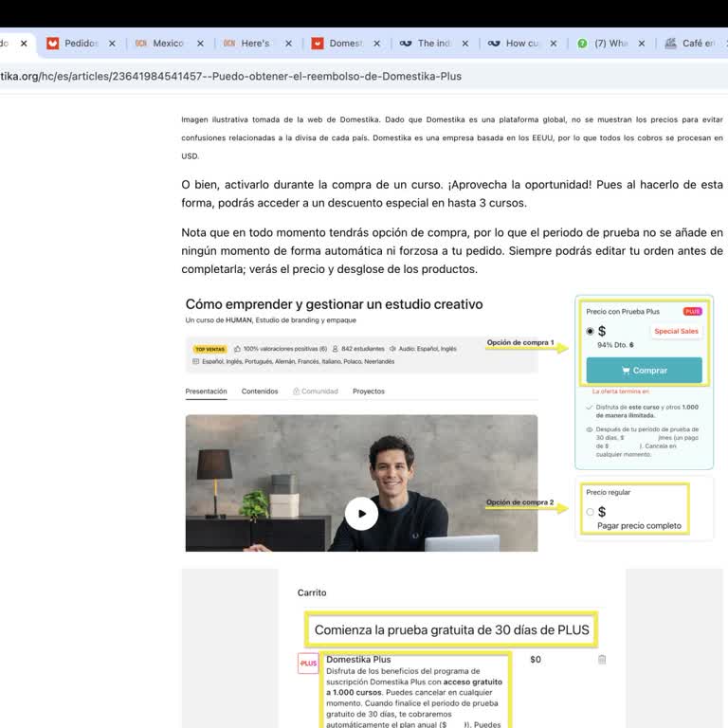Close the 'How cu' tab

(553, 44)
